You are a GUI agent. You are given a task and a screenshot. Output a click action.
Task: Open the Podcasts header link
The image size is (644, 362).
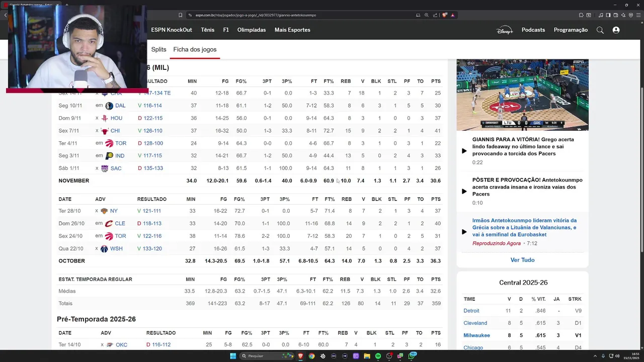coord(533,30)
